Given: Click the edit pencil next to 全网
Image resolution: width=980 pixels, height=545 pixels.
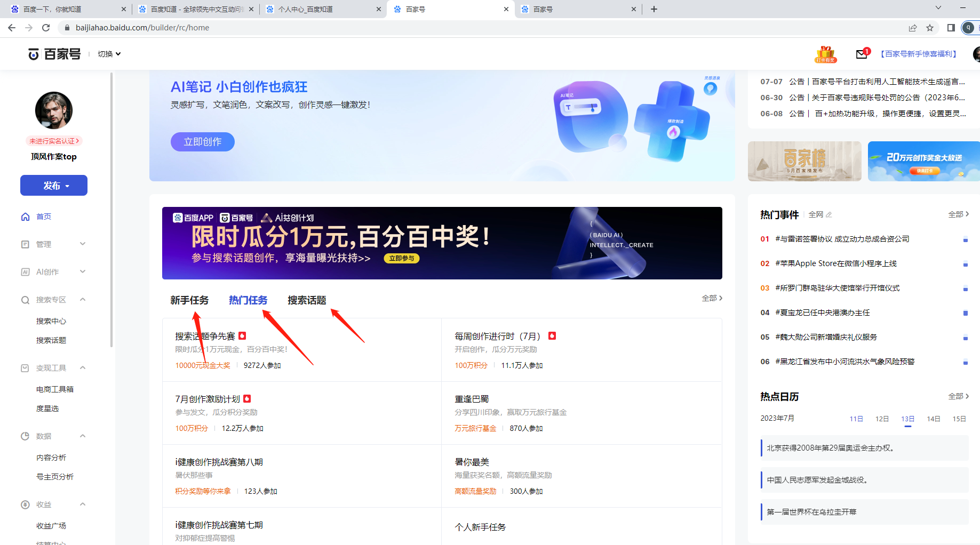Looking at the screenshot, I should click(x=828, y=215).
